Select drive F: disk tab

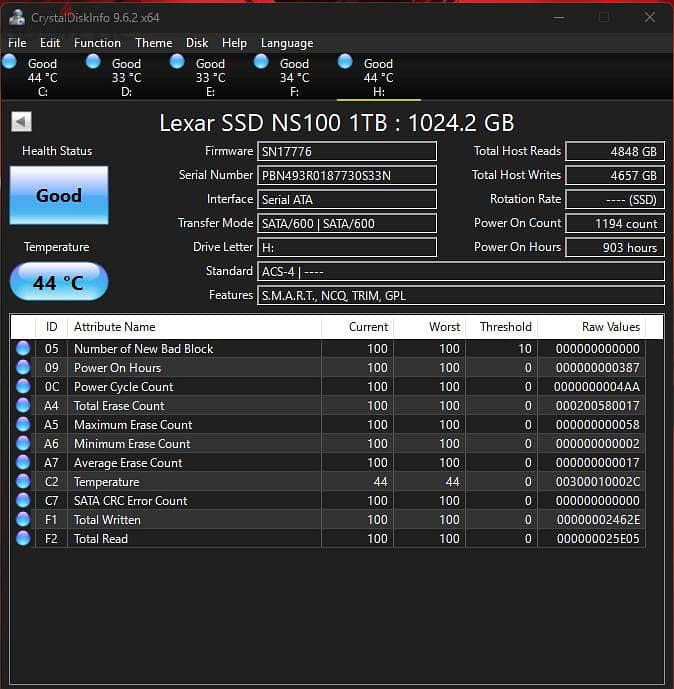294,77
